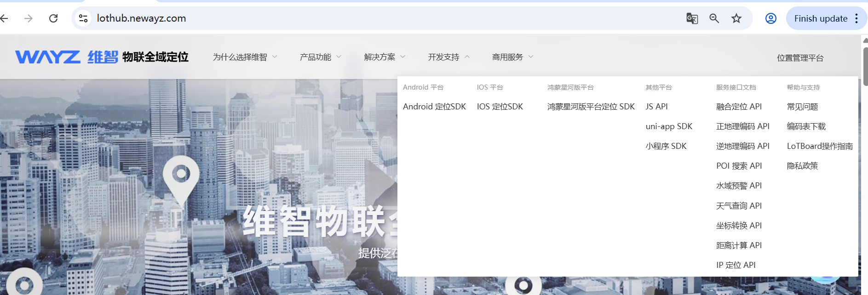The height and width of the screenshot is (295, 868).
Task: Open 逆地理编码 API link
Action: [743, 146]
